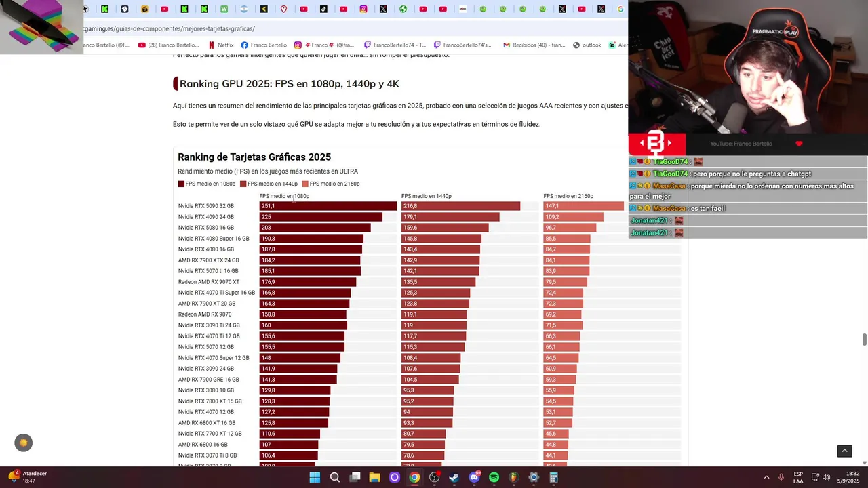Image resolution: width=868 pixels, height=488 pixels.
Task: Switch to Google Chrome on the taskbar
Action: [x=414, y=477]
